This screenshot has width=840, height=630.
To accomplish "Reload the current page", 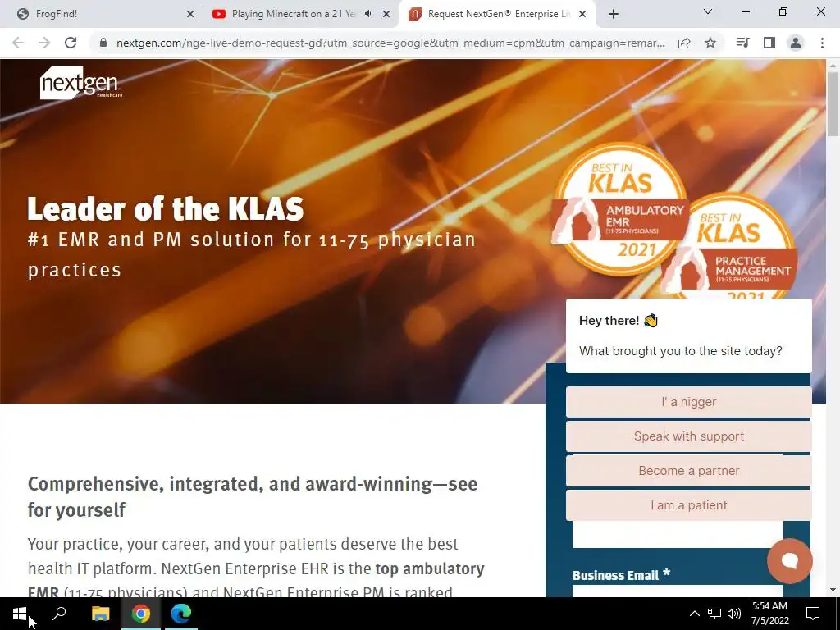I will (x=71, y=43).
